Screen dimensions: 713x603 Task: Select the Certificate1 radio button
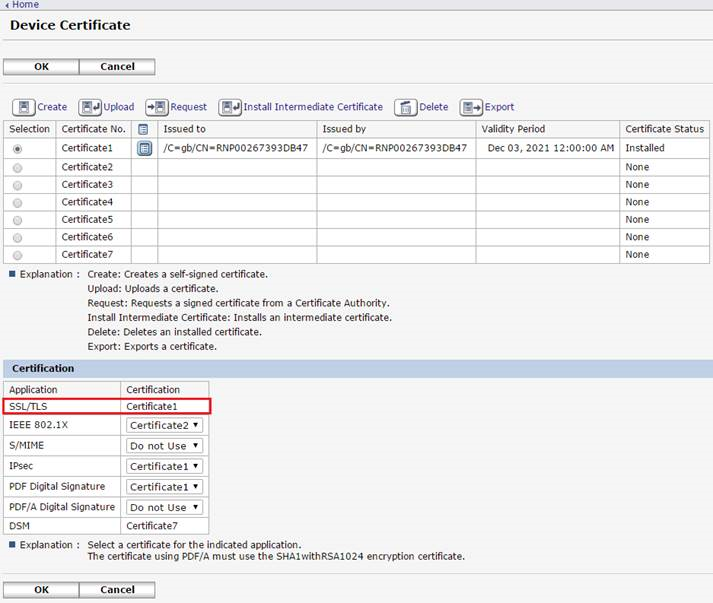(17, 149)
